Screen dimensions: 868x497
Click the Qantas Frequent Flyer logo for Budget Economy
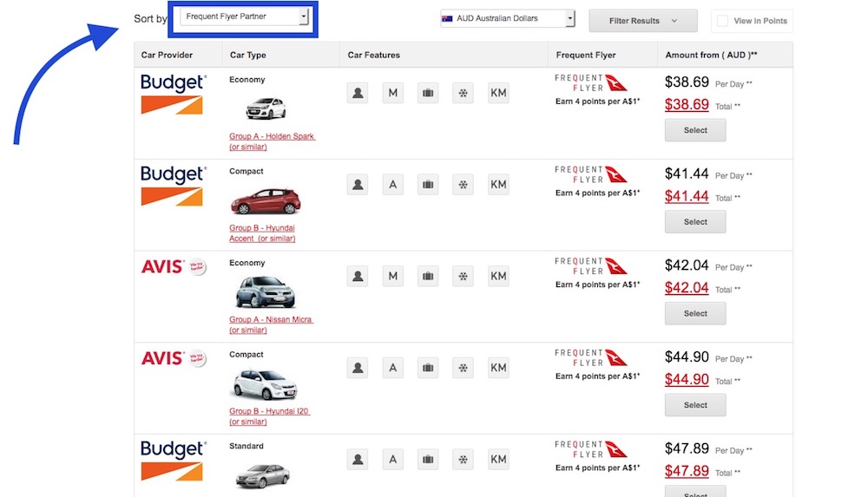[591, 83]
